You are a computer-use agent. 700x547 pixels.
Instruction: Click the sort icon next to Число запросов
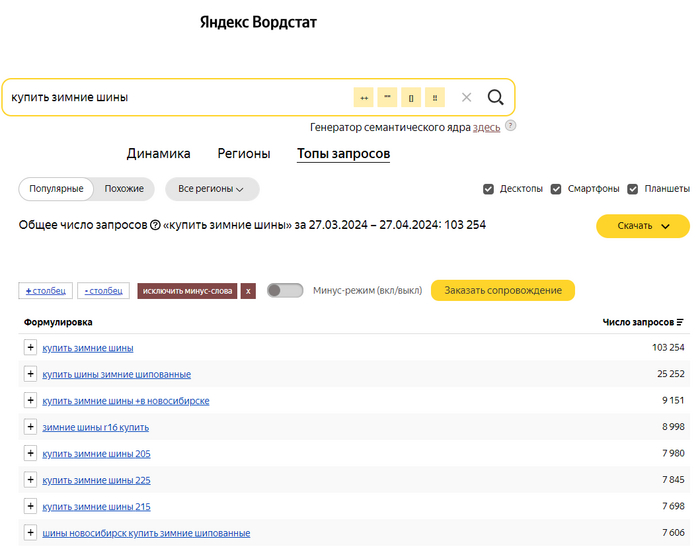[680, 323]
